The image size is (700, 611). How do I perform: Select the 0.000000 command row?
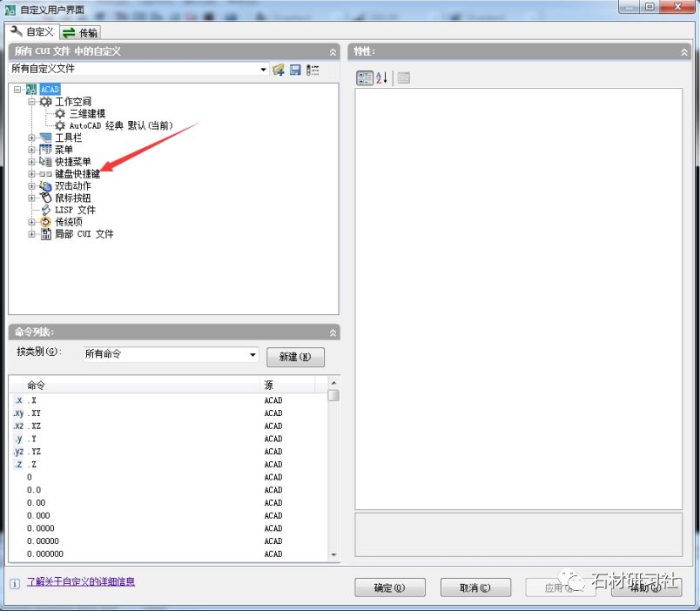pos(169,554)
